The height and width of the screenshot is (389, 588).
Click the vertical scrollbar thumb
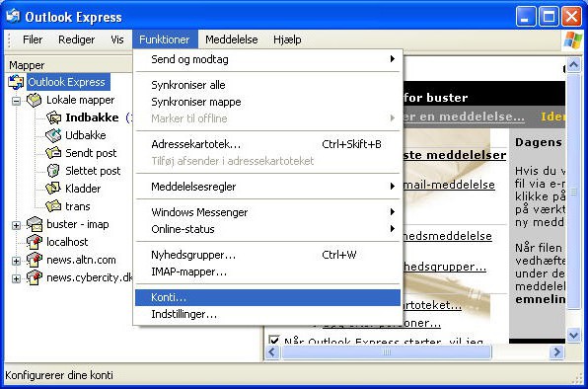coord(573,192)
